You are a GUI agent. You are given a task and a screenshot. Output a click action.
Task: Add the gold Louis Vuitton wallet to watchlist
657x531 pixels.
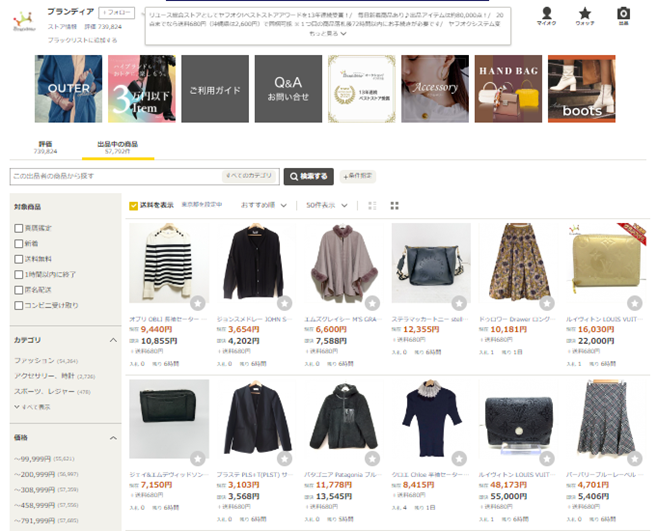635,303
